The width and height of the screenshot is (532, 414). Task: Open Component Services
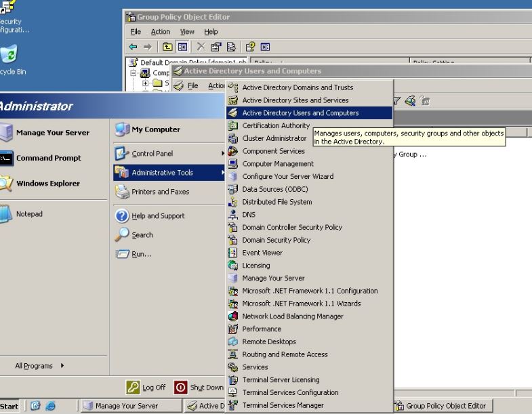pyautogui.click(x=310, y=151)
